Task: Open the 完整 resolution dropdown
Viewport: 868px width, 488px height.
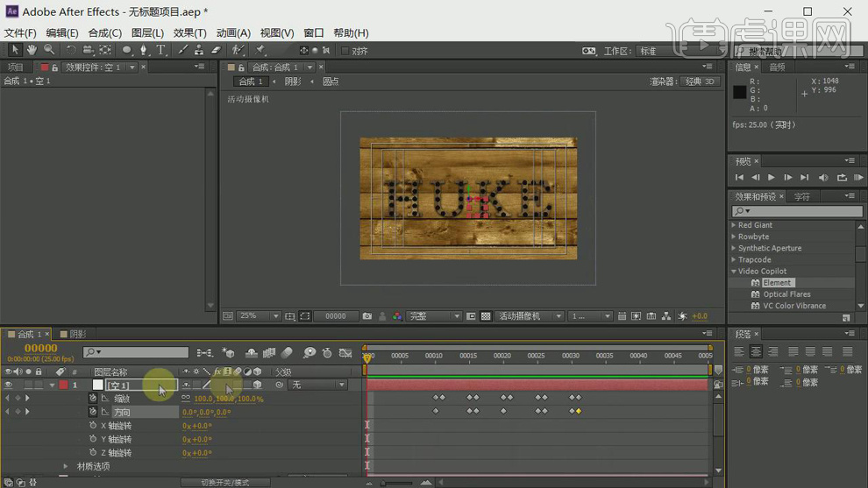Action: click(x=433, y=316)
